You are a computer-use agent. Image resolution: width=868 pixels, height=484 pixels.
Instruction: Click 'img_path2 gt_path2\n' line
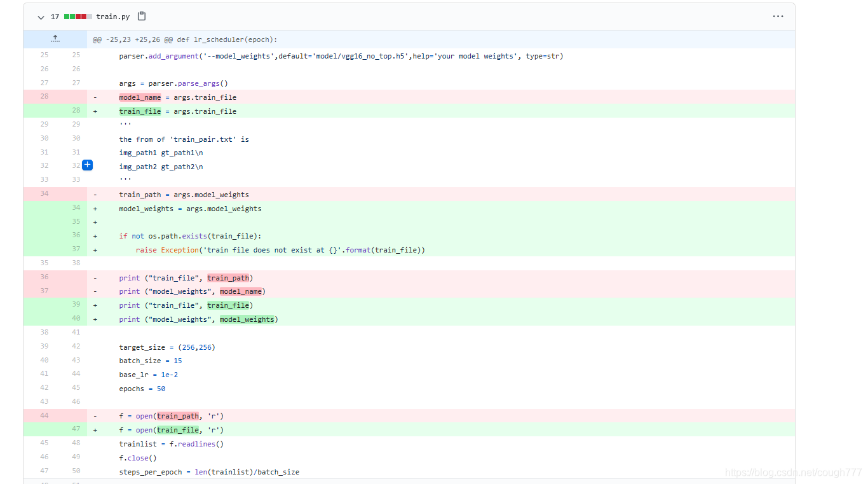coord(161,167)
